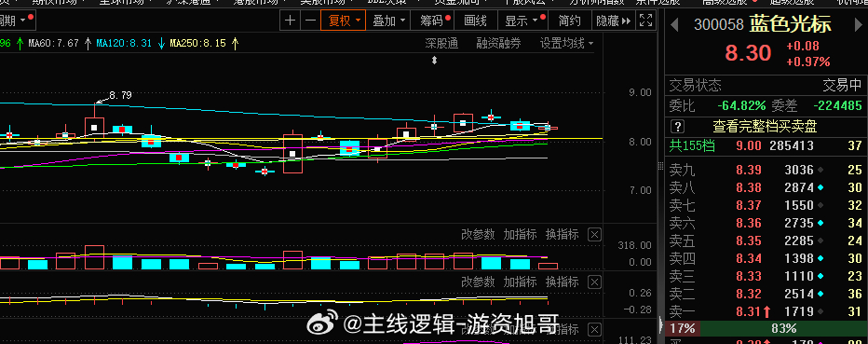Click the 委差 -224485 value
Viewport: 868px width, 344px height.
(x=837, y=105)
